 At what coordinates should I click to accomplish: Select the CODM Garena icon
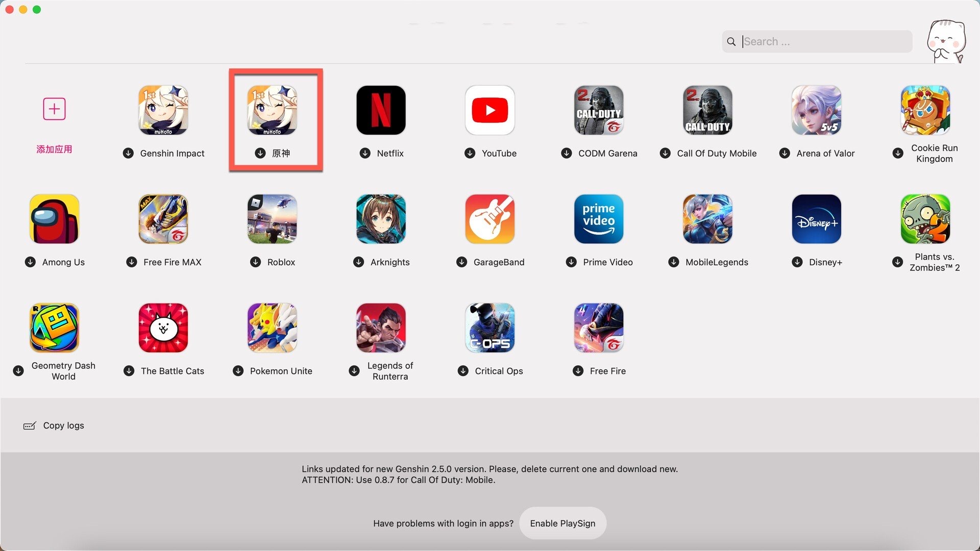tap(598, 110)
